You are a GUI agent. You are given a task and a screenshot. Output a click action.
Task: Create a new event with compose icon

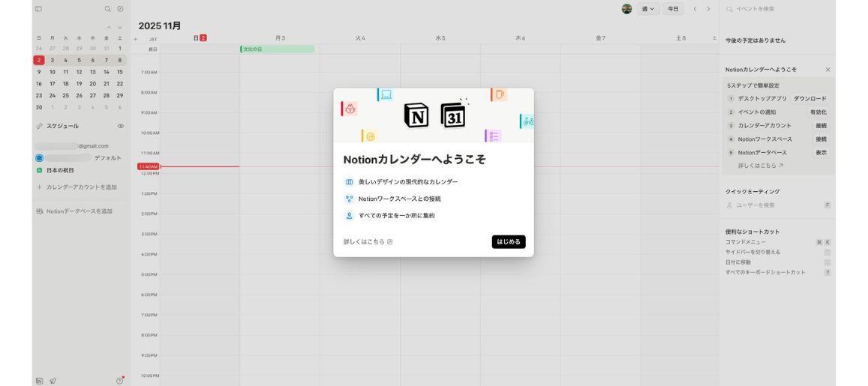tap(120, 9)
